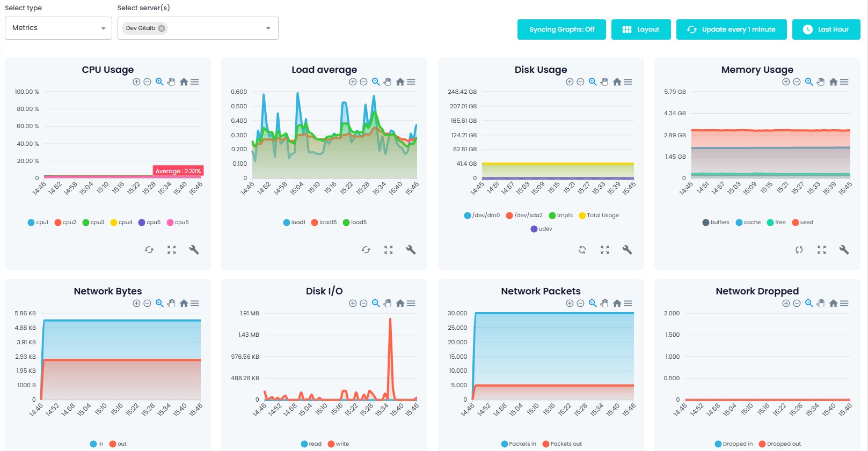Open the Last Hour time range selector

tap(826, 29)
